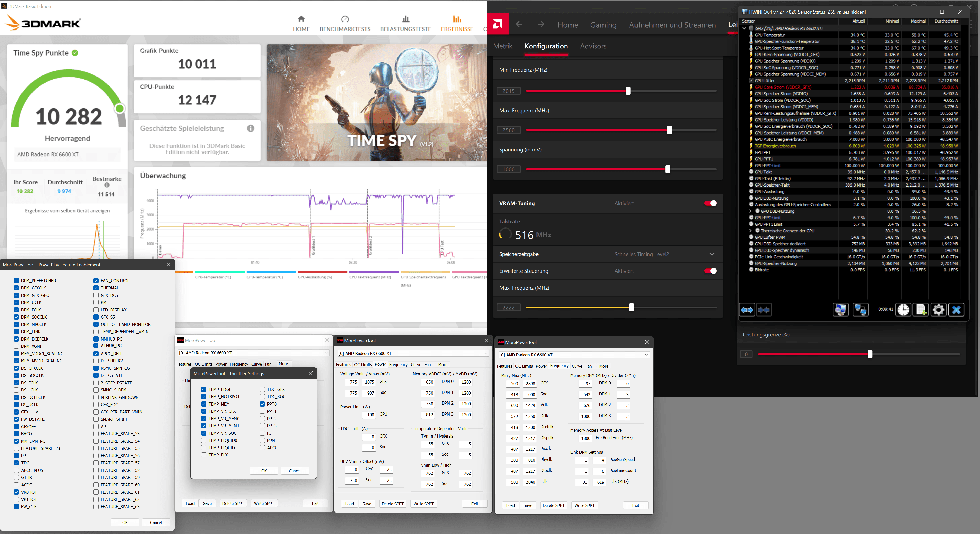
Task: Click HWiNFO collapse columns arrows icon
Action: pos(763,310)
